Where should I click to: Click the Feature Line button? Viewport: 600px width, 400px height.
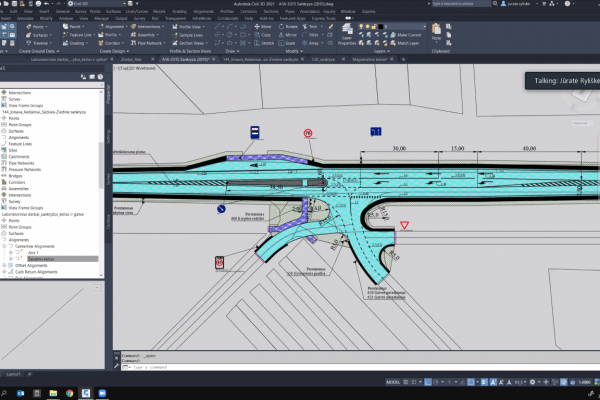click(x=77, y=35)
